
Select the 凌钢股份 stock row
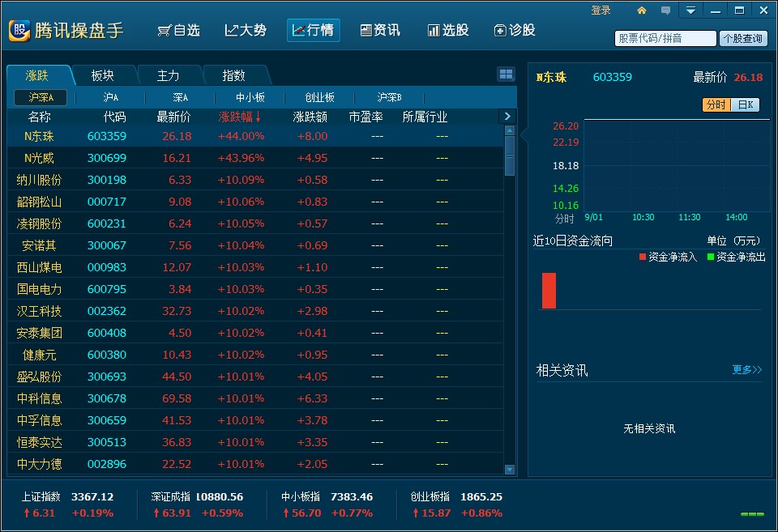click(255, 223)
